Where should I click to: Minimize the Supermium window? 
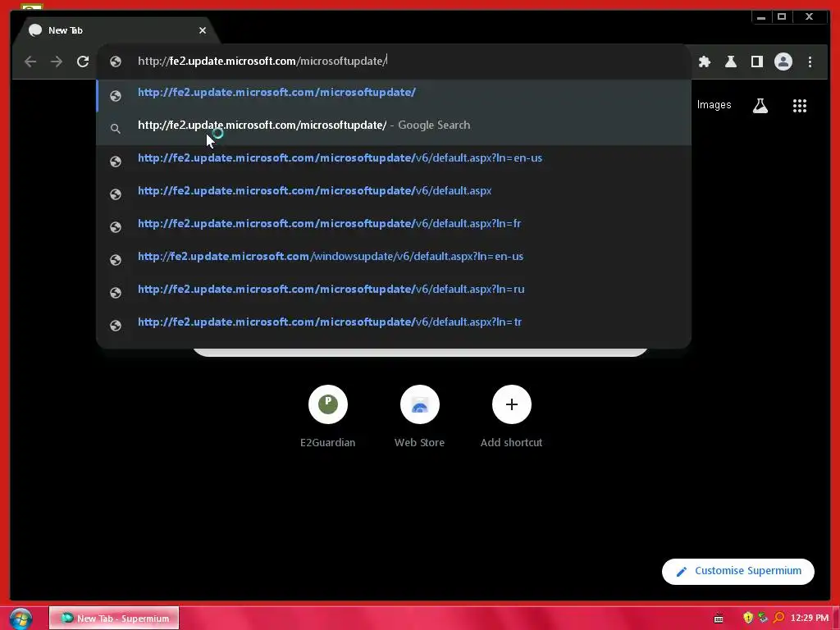pos(760,17)
